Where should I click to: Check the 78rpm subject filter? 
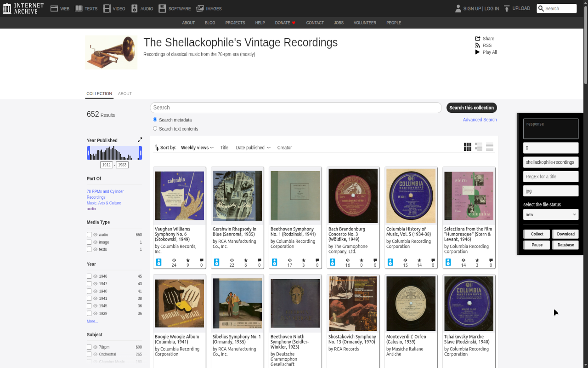(x=89, y=347)
